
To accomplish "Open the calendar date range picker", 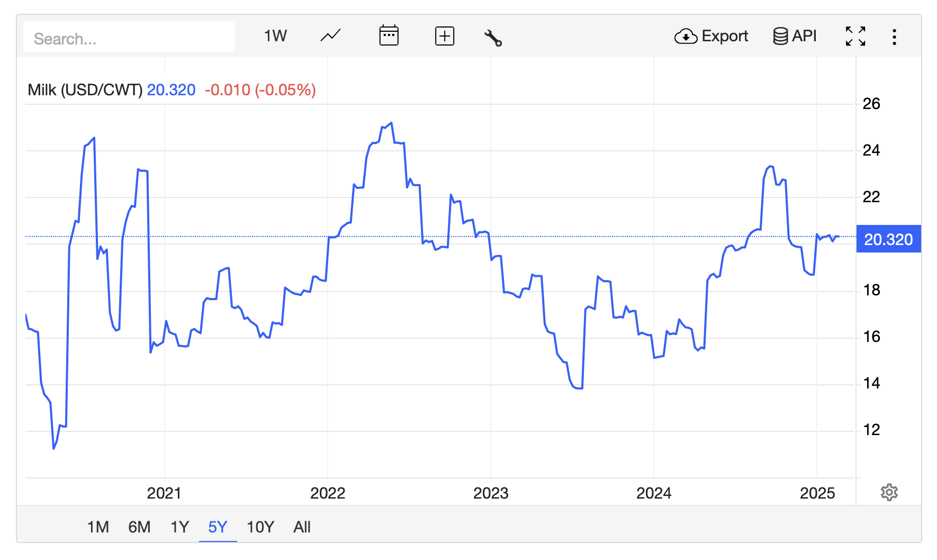I will tap(389, 36).
